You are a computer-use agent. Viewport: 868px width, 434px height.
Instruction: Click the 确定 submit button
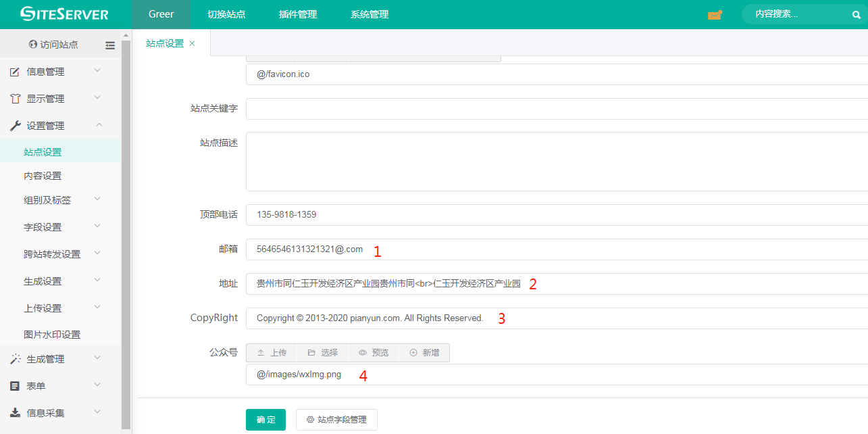[x=265, y=420]
